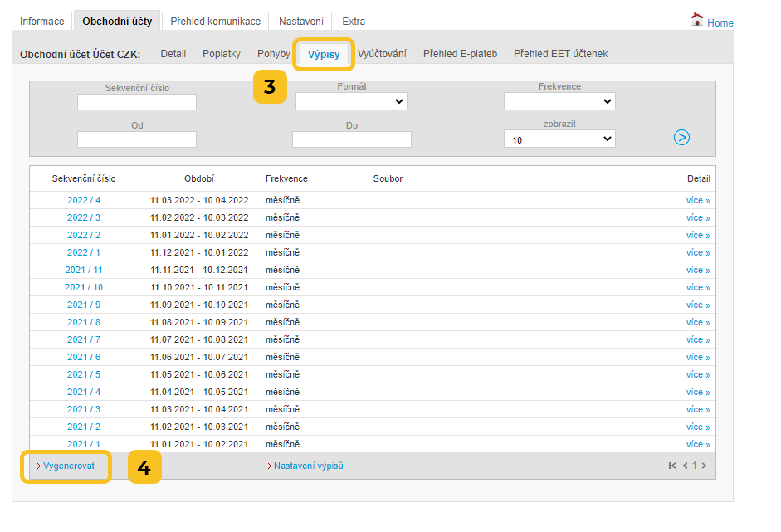Open the Detail sub-tab
Screen dimensions: 781x532
coord(173,54)
